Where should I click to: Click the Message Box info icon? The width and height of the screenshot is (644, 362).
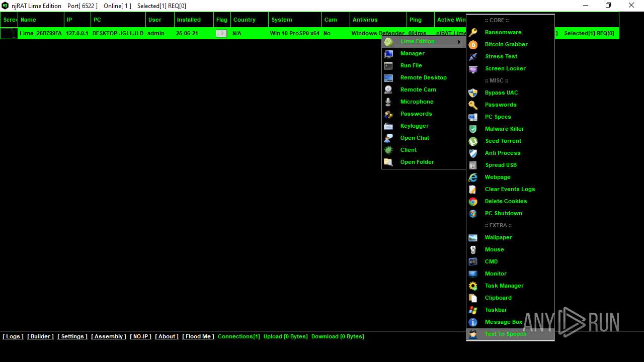click(x=473, y=322)
